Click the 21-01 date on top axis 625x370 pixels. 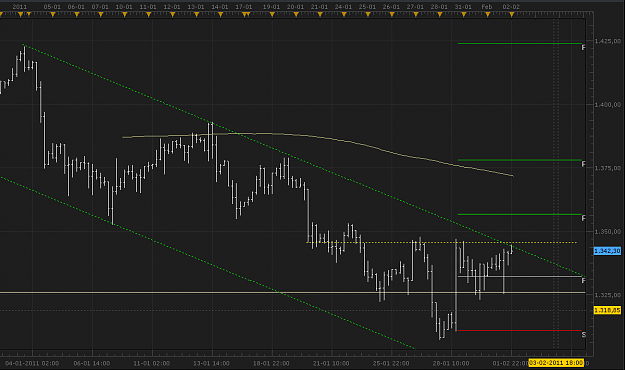point(319,7)
